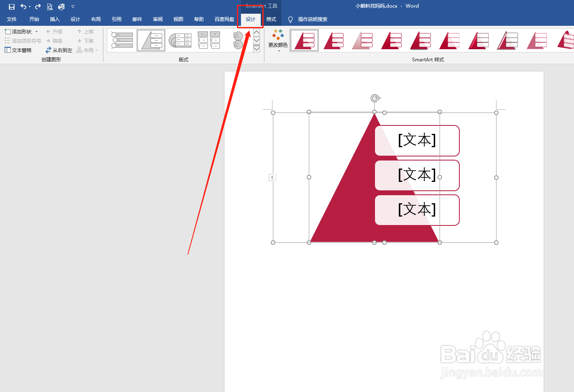Click 添加项目符号 button

pos(23,41)
